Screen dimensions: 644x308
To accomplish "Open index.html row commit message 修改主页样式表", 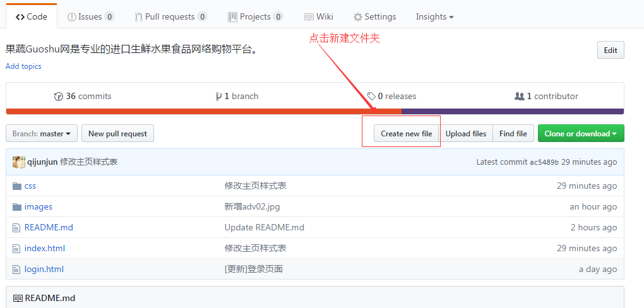I will 256,248.
